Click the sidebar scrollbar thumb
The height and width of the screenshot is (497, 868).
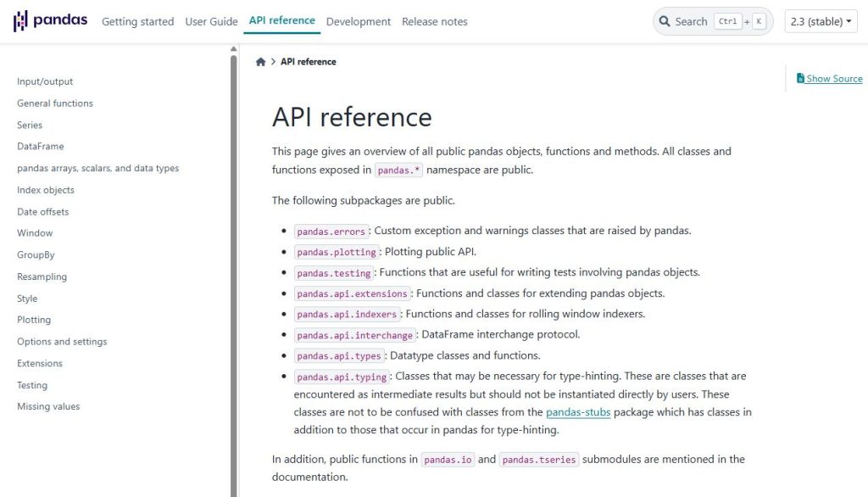click(234, 276)
